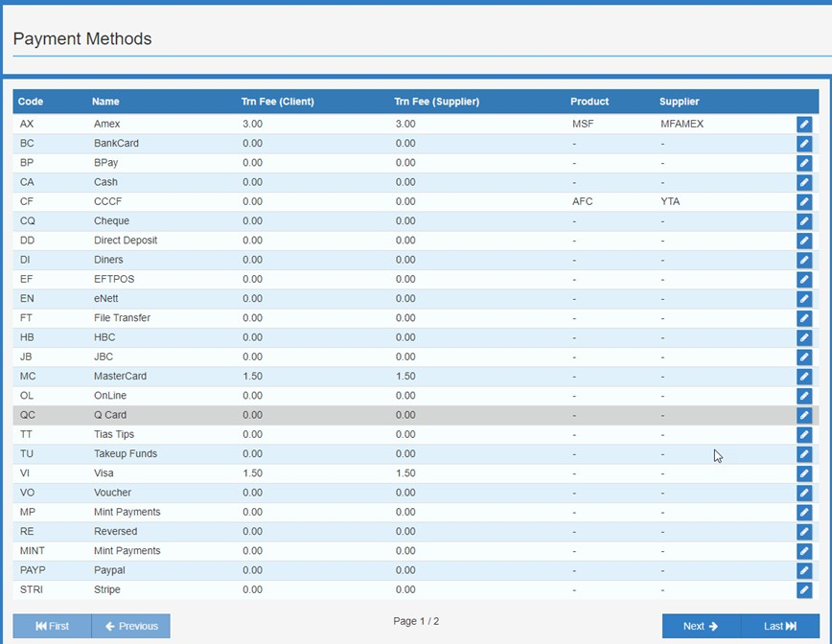Click edit pencil for Voucher row
The image size is (832, 644).
coord(804,494)
